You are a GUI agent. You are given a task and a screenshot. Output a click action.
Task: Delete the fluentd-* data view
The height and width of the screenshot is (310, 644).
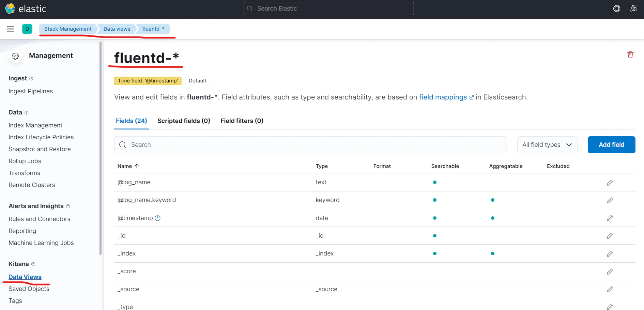(630, 55)
